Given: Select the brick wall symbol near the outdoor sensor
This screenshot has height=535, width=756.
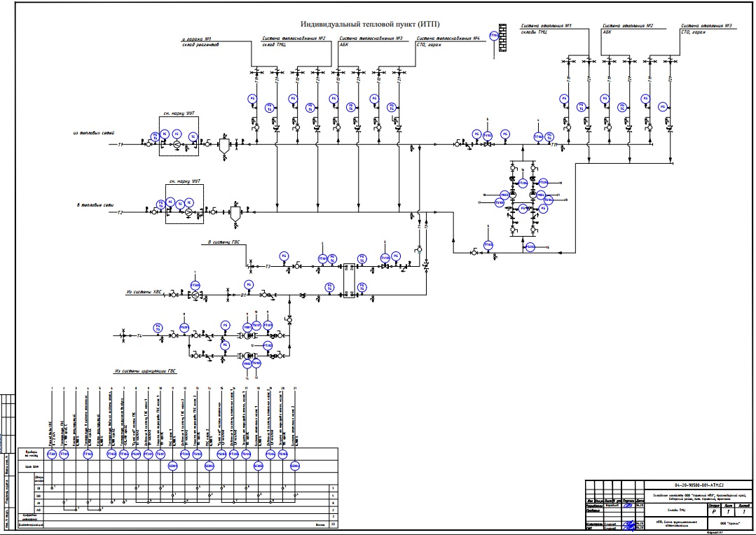Looking at the screenshot, I should pos(502,38).
